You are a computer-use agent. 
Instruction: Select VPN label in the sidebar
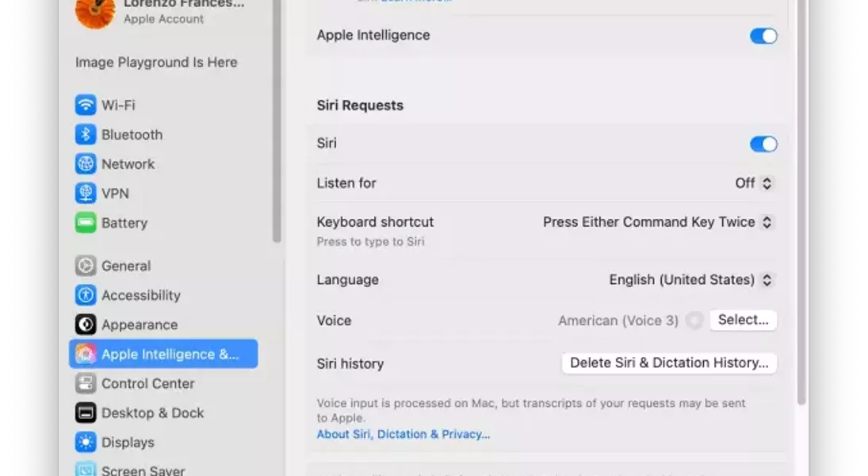tap(115, 194)
